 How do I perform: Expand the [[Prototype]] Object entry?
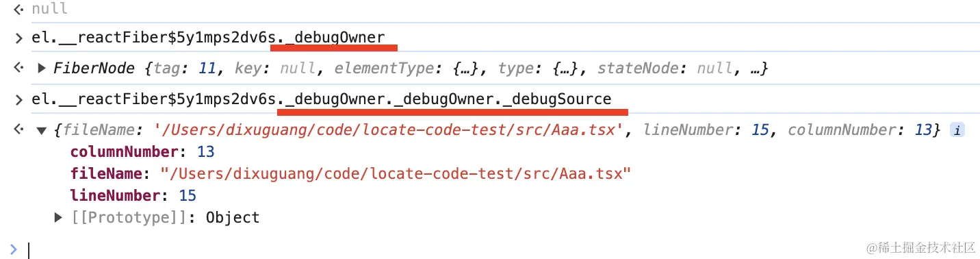[59, 218]
